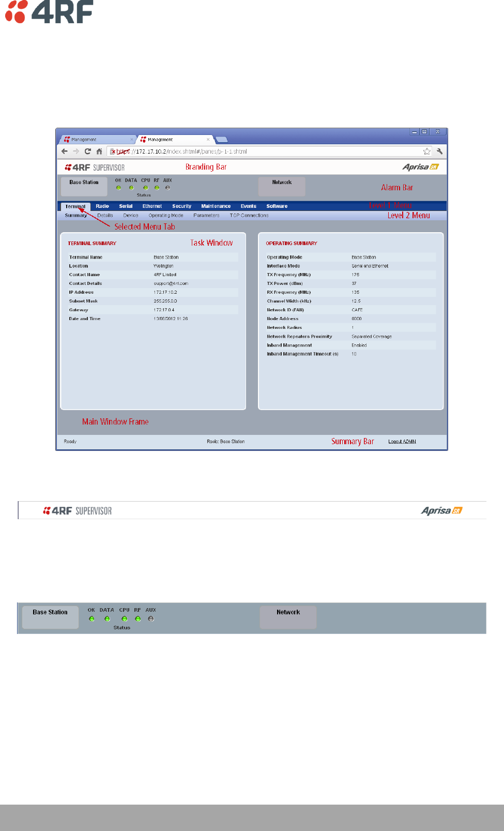
Task: Open the Terminal menu tab
Action: tap(75, 206)
